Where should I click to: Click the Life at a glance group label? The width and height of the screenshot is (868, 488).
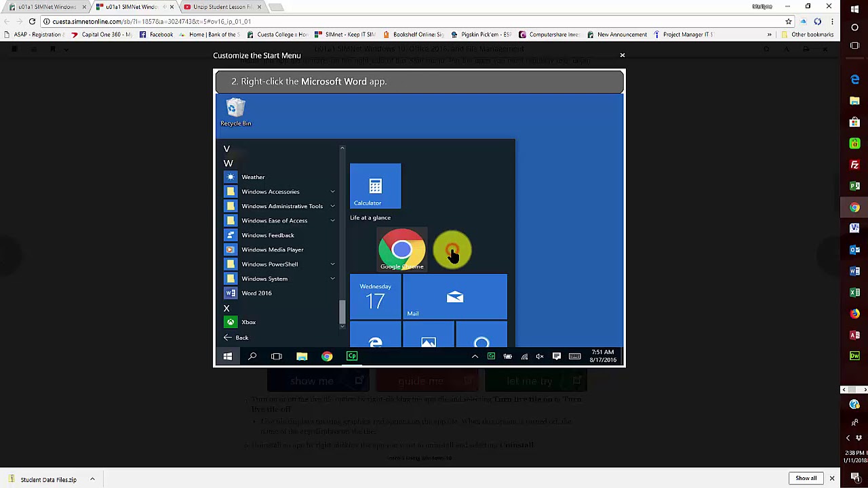pos(370,218)
